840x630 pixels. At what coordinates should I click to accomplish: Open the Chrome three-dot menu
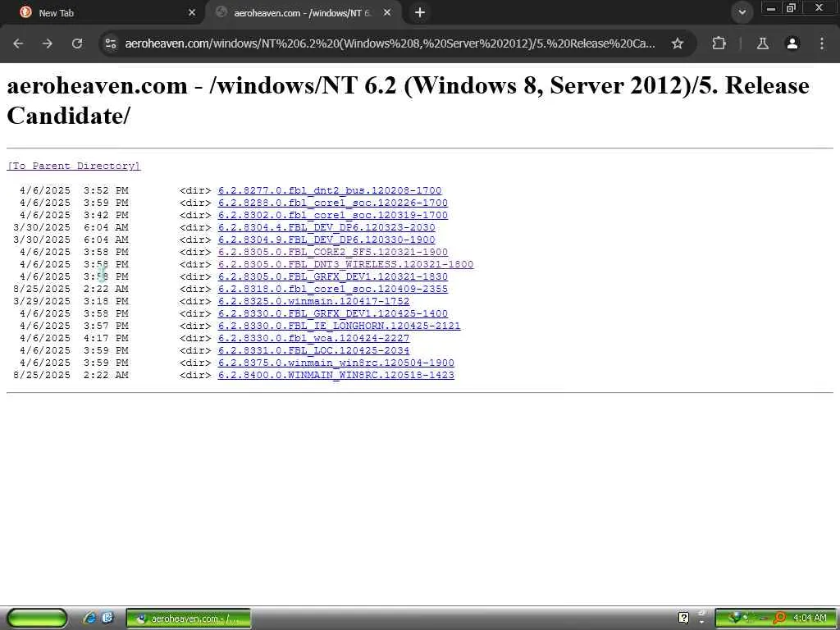click(822, 43)
